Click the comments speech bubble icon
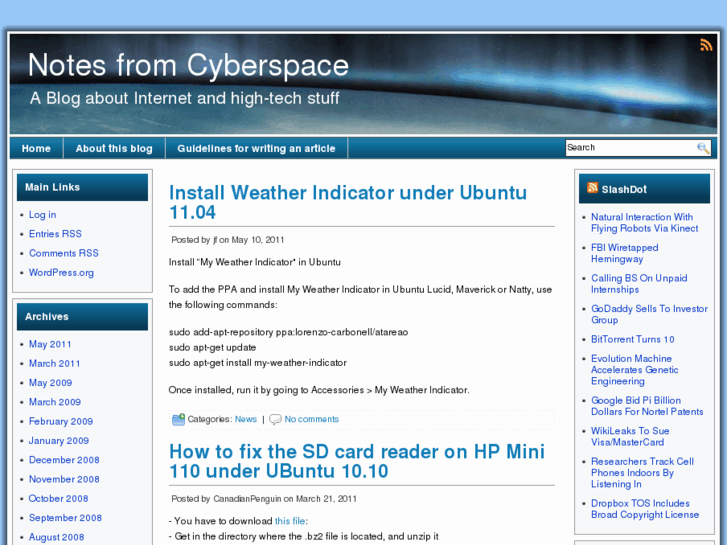The image size is (727, 545). [275, 419]
